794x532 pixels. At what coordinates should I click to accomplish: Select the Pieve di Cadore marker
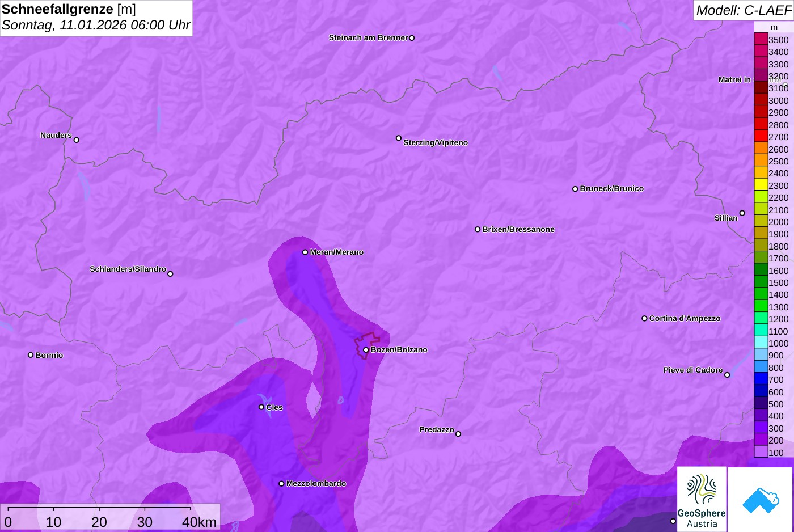coord(727,375)
